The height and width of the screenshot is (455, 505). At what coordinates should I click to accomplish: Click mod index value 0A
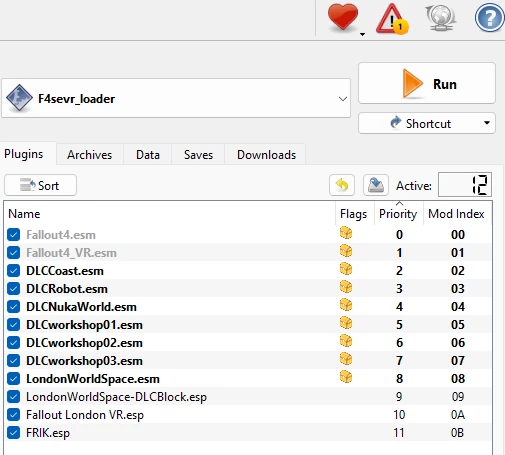coord(457,415)
